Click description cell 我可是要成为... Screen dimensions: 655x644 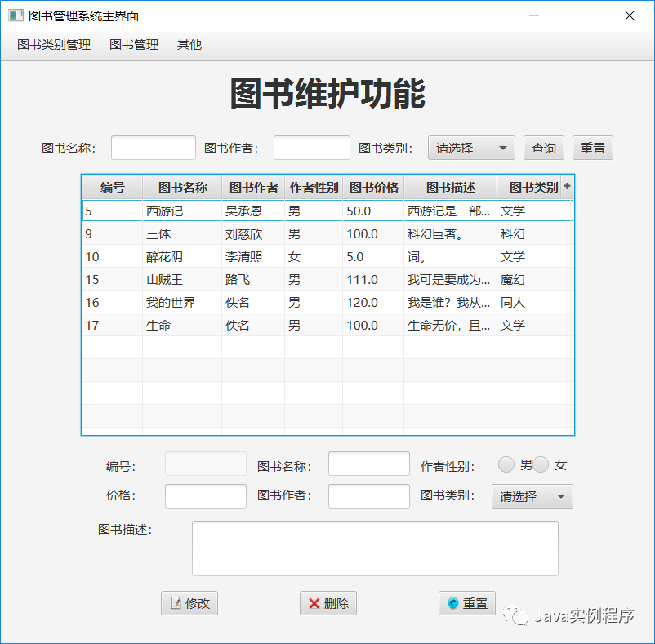(x=450, y=280)
